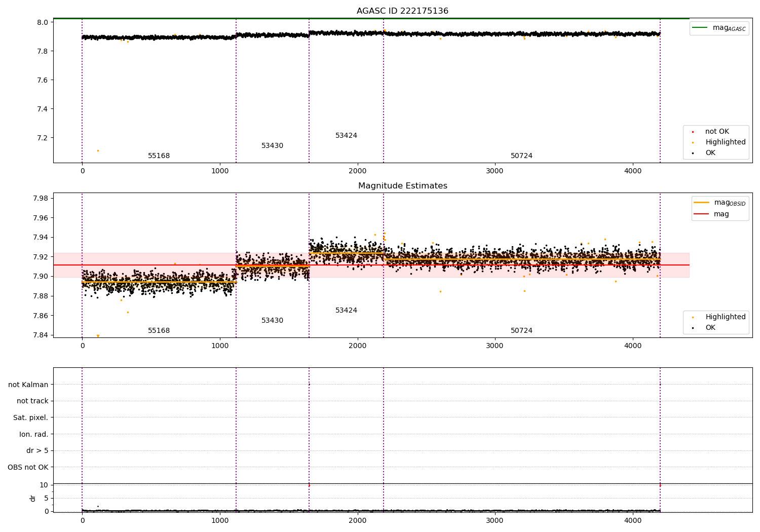Click the 'not Kalman' row label
This screenshot has width=760, height=532.
click(28, 385)
